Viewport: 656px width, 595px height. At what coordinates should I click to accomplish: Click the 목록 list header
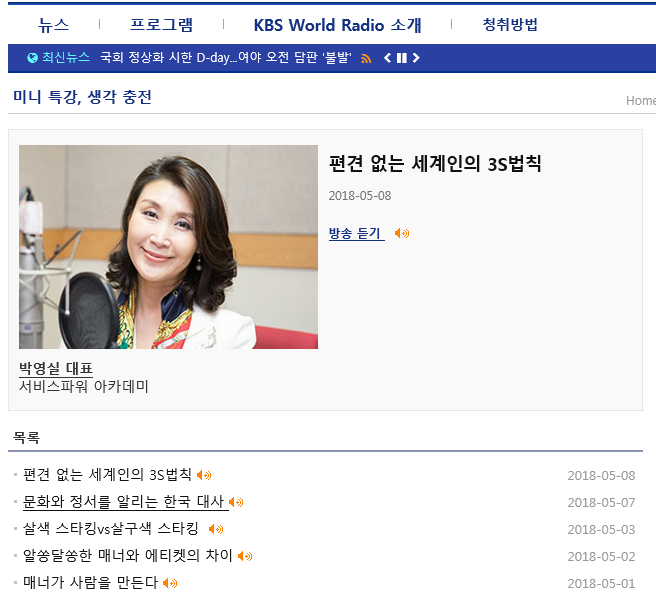coord(26,438)
